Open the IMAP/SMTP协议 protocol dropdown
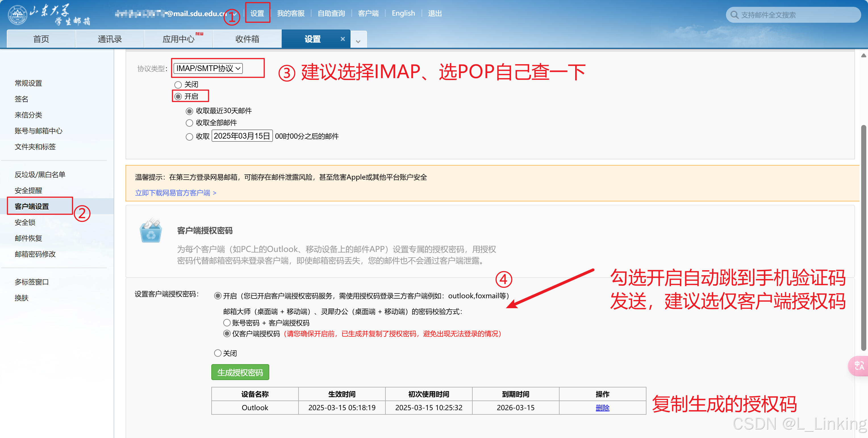 [x=208, y=68]
